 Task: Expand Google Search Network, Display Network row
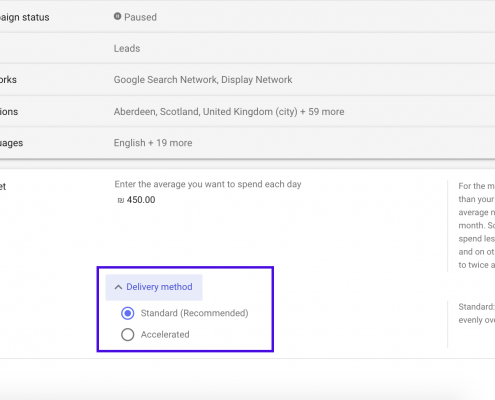click(x=247, y=80)
